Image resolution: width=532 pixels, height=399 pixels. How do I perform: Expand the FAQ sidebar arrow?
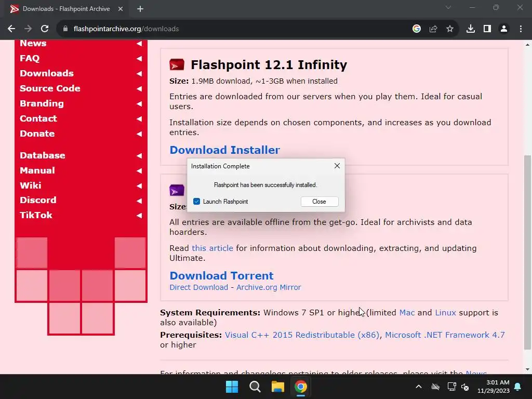click(139, 58)
